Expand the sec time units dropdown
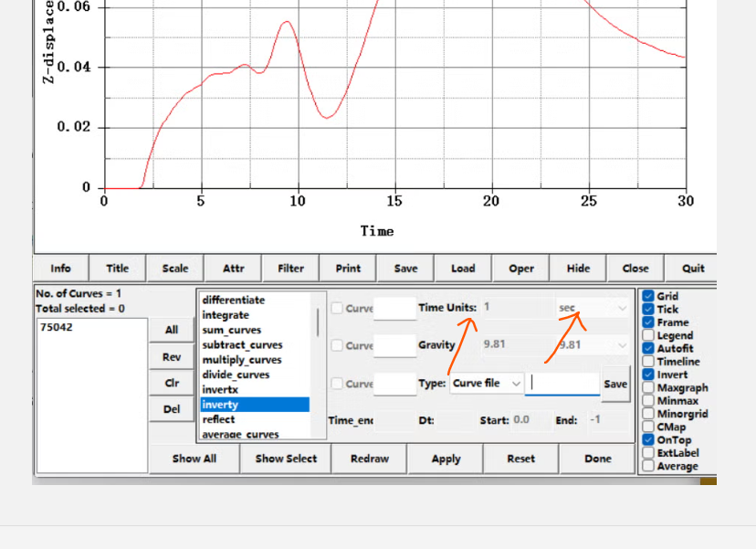Viewport: 756px width, 549px height. 593,309
